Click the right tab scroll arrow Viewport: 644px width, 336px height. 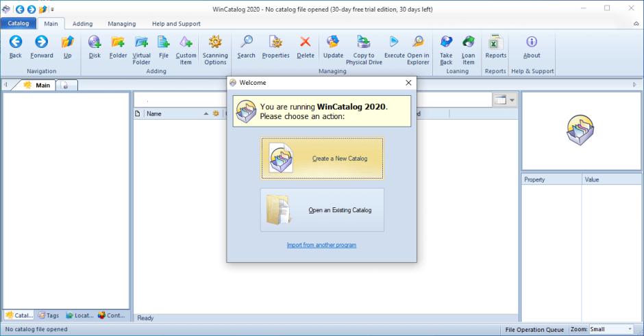click(634, 84)
